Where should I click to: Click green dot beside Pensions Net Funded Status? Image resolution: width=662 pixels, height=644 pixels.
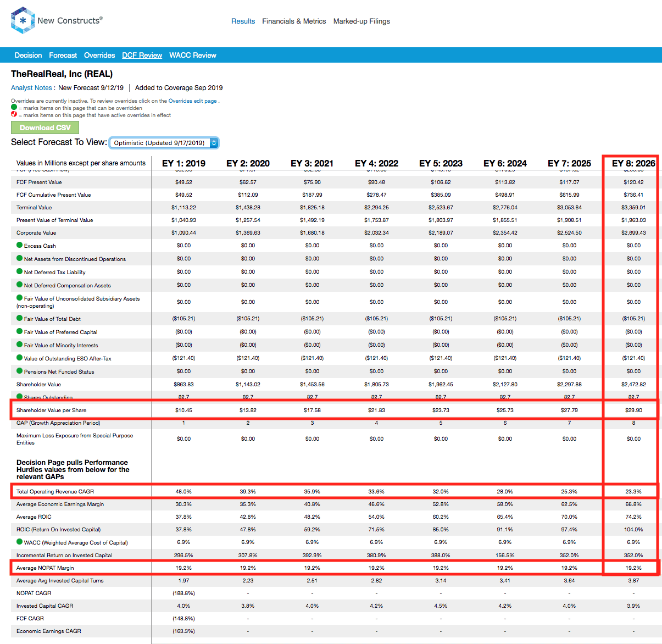point(20,371)
